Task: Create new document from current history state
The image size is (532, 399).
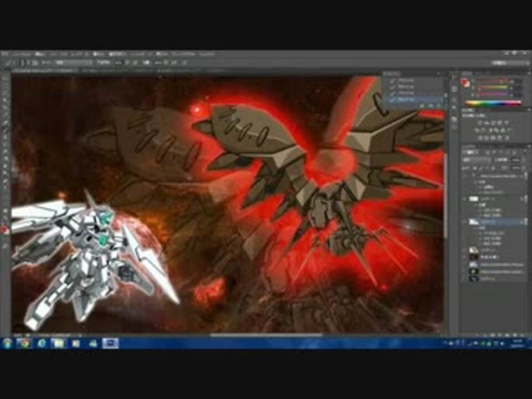Action: (x=423, y=106)
